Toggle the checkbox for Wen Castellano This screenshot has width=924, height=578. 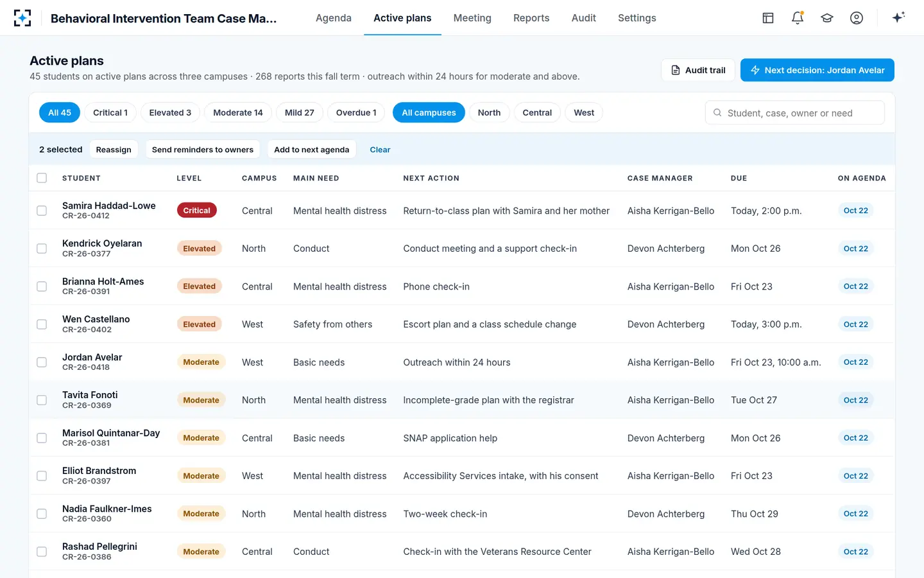pos(42,324)
